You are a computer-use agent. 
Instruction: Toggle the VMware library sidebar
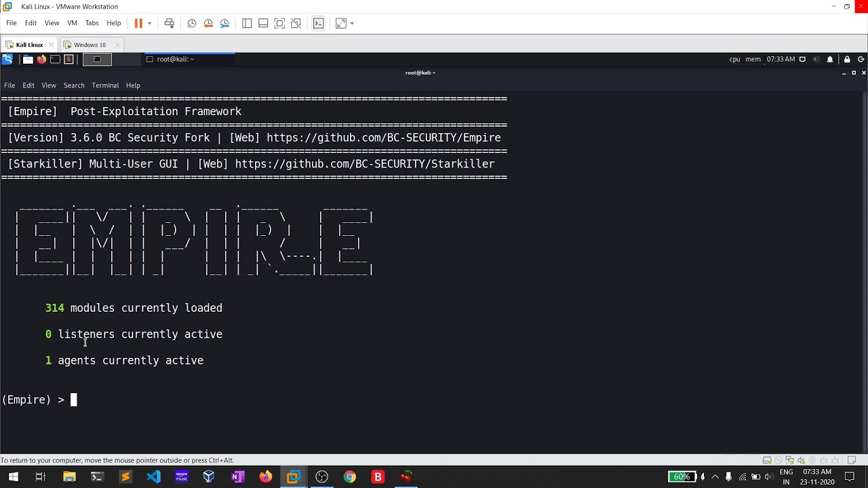tap(247, 23)
